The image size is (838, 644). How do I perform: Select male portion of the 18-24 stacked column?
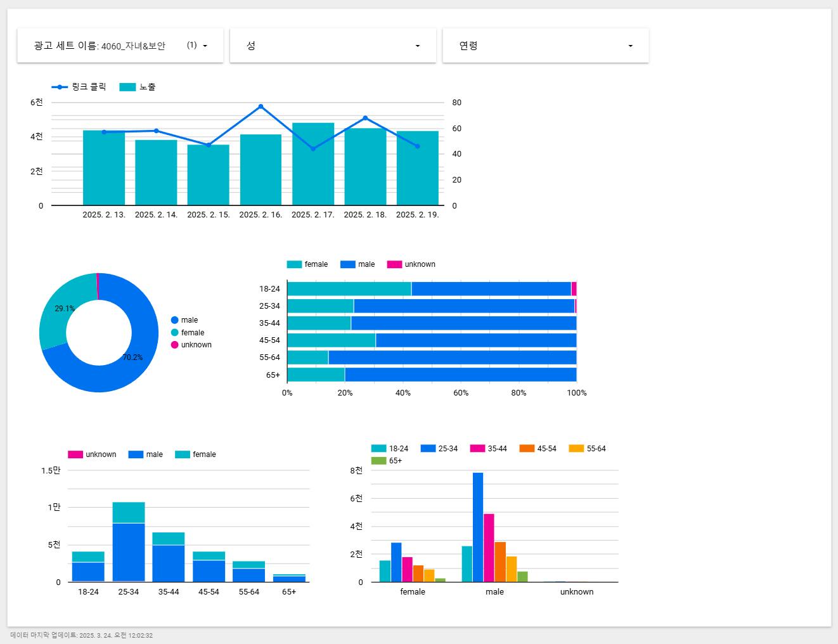tap(88, 572)
